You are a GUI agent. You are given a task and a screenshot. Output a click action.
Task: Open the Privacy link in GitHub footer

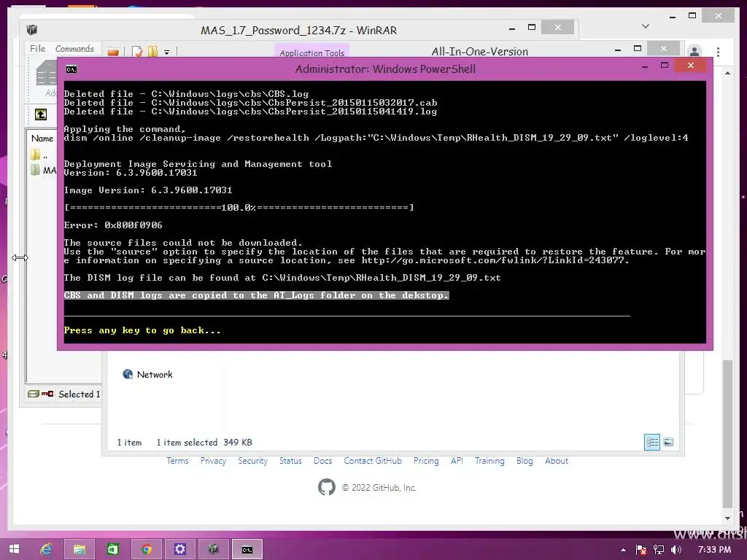coord(213,461)
